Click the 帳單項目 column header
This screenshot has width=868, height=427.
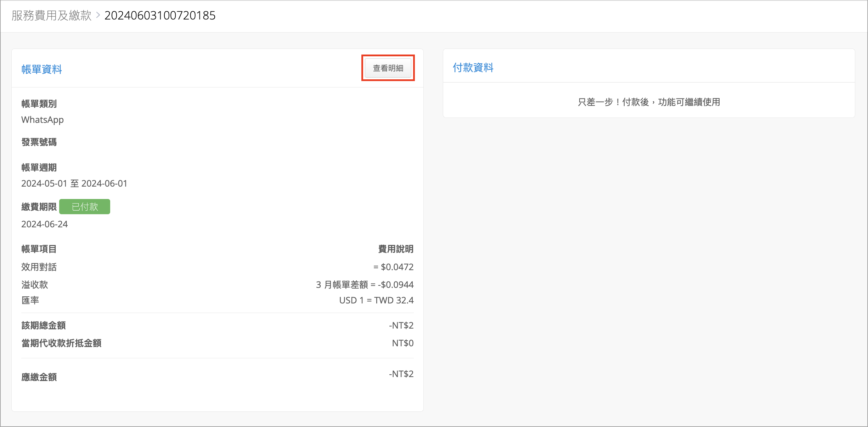39,249
